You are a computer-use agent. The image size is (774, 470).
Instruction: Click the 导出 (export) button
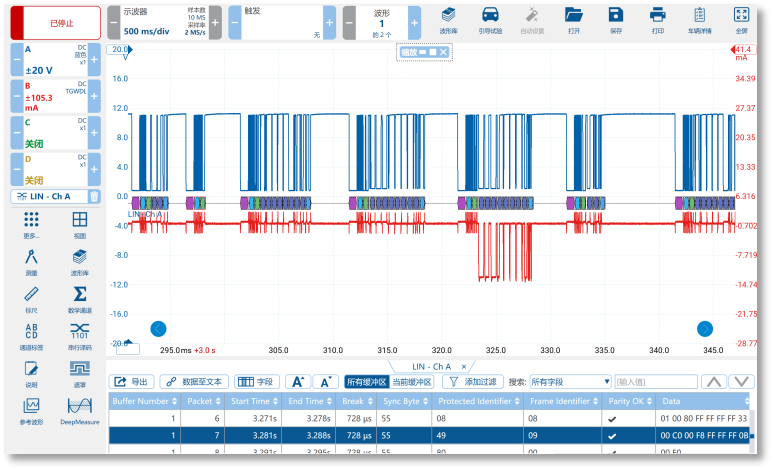131,382
